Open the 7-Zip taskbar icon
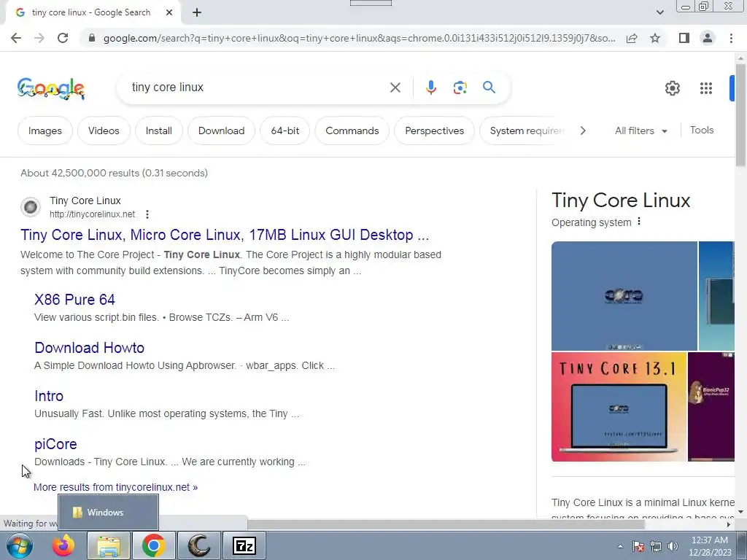The image size is (747, 560). click(244, 545)
